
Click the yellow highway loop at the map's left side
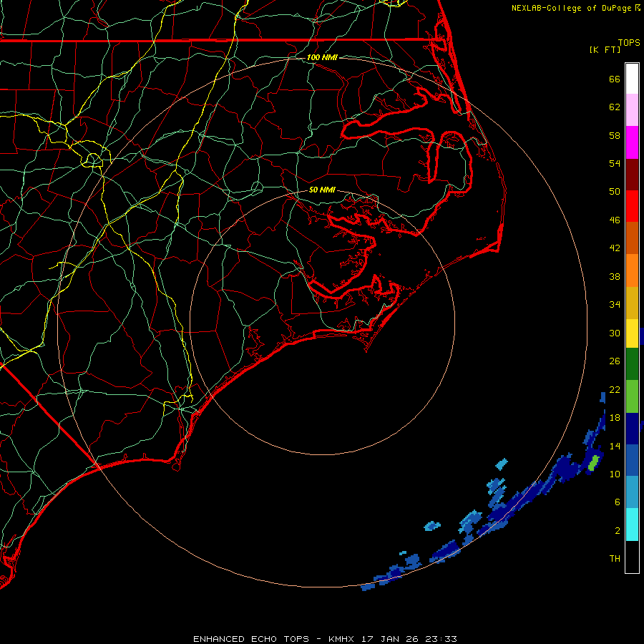(x=93, y=160)
